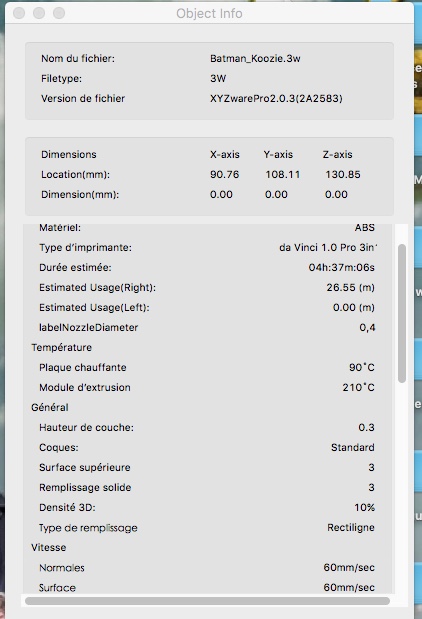Screen dimensions: 422x619
Task: Click the Type de remplissage Rectiligne value
Action: coord(351,527)
